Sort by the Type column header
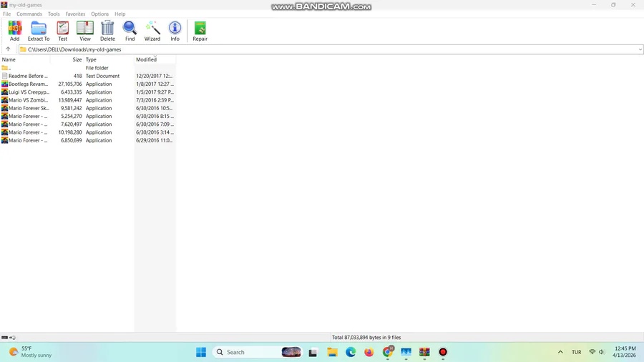Screen dimensions: 644x362 pyautogui.click(x=109, y=59)
